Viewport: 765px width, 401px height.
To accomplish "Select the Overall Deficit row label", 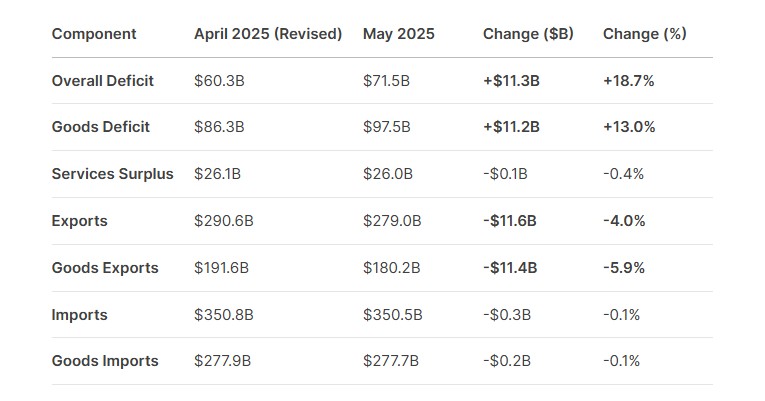I will coord(102,81).
